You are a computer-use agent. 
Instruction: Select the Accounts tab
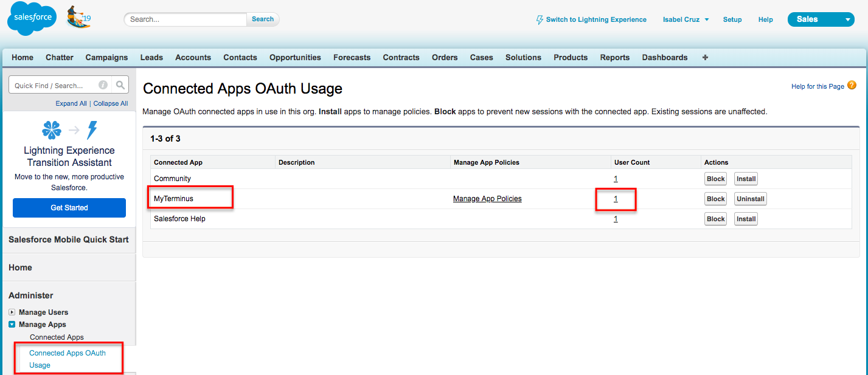[193, 57]
